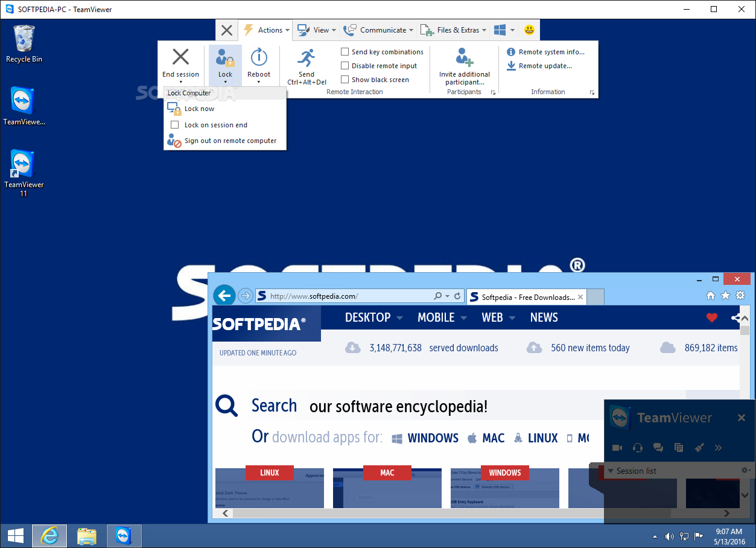Image resolution: width=756 pixels, height=548 pixels.
Task: Open NEWS section on Softpedia
Action: coord(544,317)
